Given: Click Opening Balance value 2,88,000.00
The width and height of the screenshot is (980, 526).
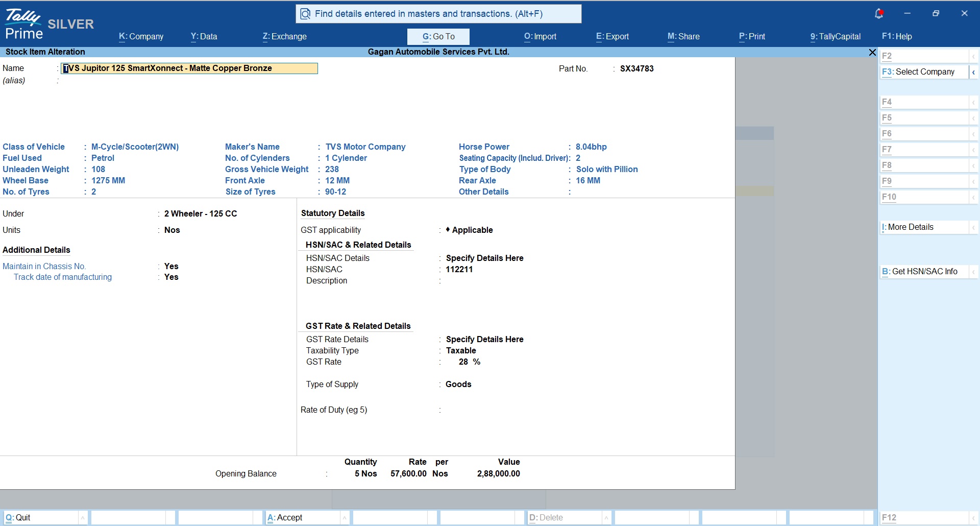Looking at the screenshot, I should tap(498, 473).
